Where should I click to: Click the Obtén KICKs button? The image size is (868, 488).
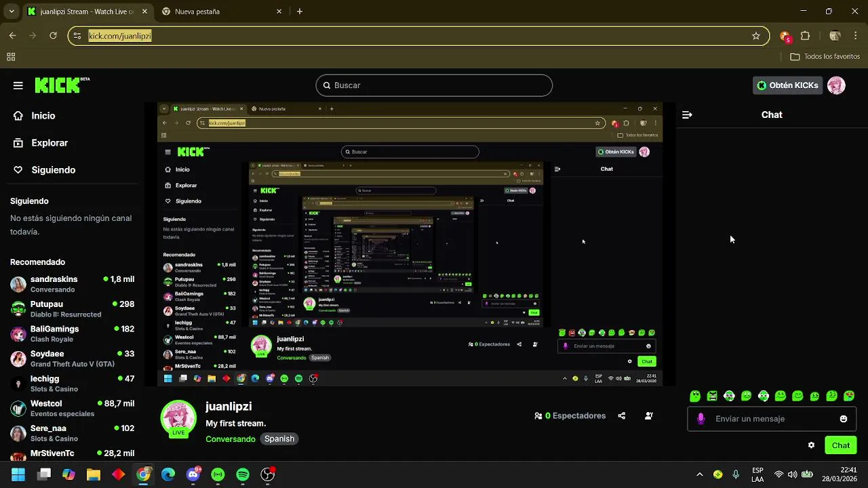(x=787, y=85)
